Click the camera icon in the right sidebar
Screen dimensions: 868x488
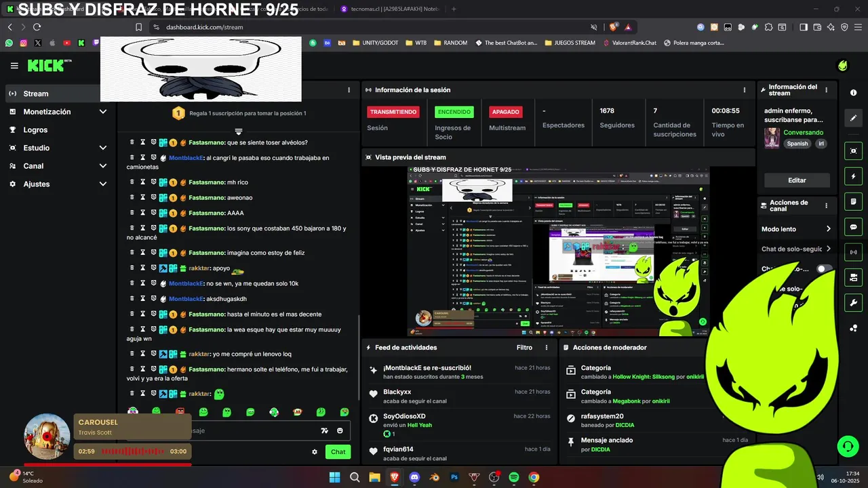[853, 277]
